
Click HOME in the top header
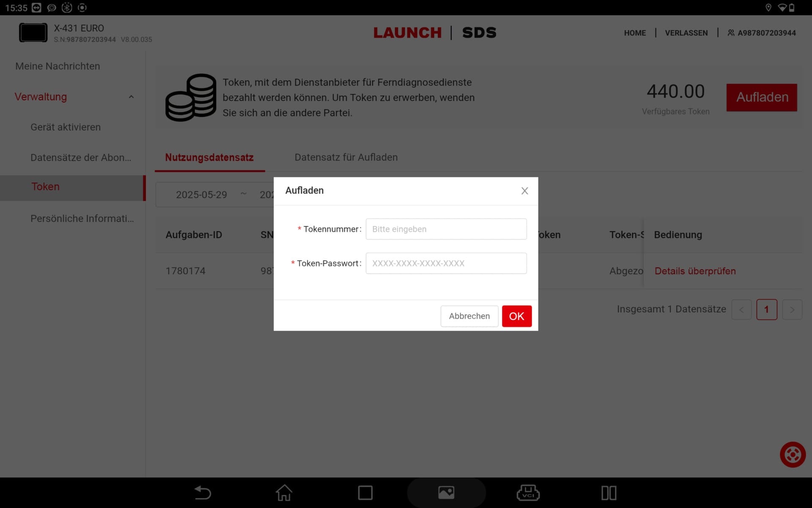(x=635, y=33)
